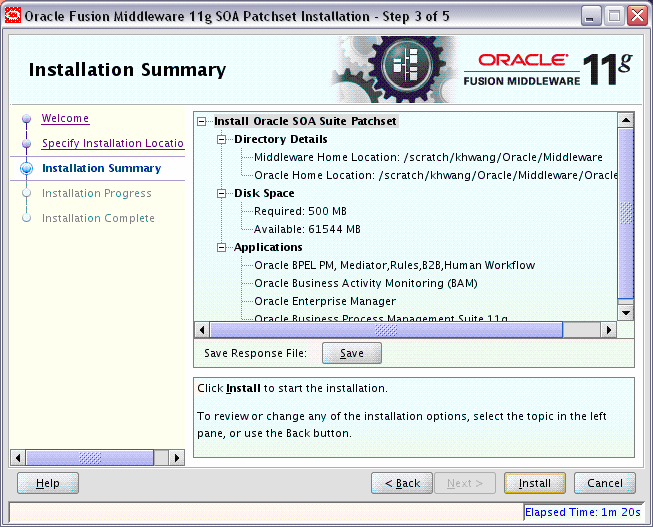The width and height of the screenshot is (653, 527).
Task: Collapse the Directory Details node
Action: 222,140
